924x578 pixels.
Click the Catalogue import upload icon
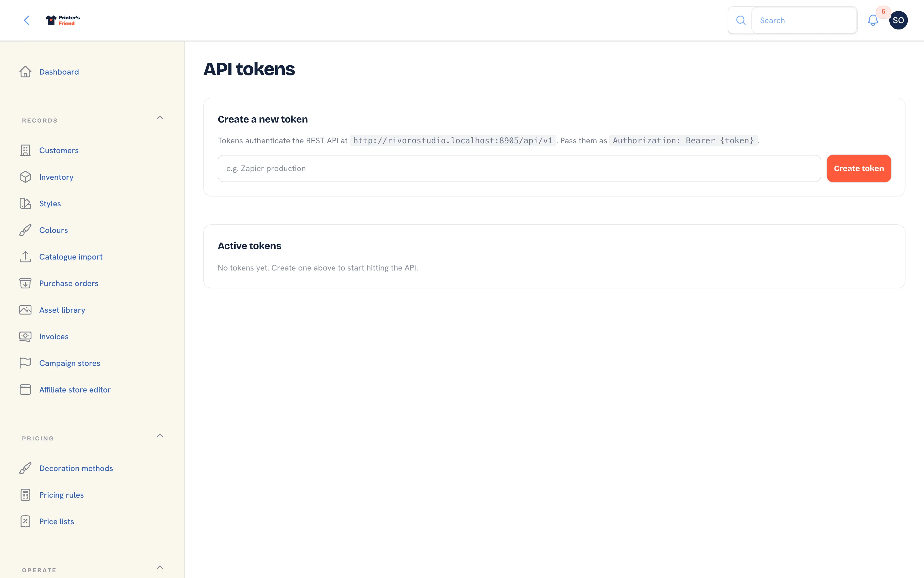point(25,257)
